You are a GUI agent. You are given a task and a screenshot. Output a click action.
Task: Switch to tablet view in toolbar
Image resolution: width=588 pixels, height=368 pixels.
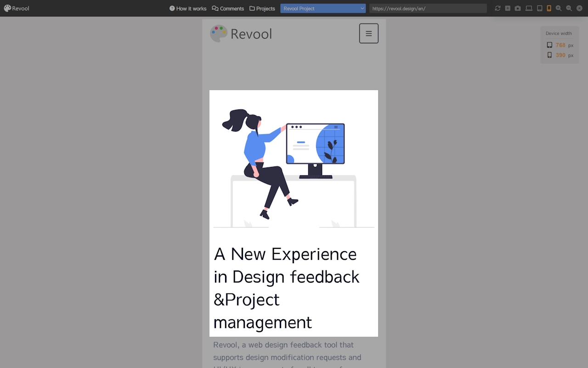pyautogui.click(x=540, y=8)
